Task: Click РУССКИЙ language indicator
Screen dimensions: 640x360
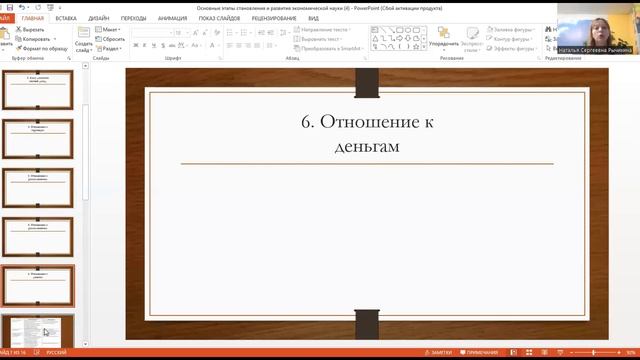Action: (x=56, y=352)
